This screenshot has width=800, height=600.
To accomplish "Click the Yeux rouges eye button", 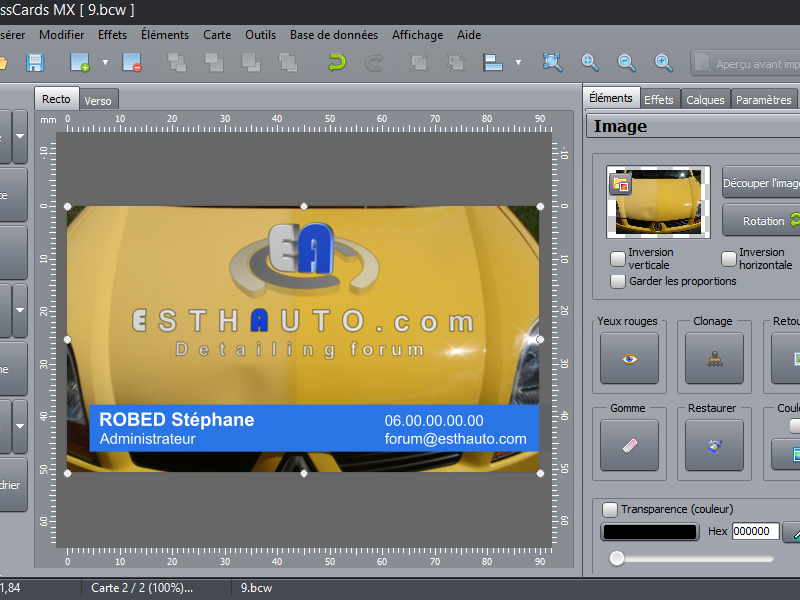I will click(x=629, y=359).
